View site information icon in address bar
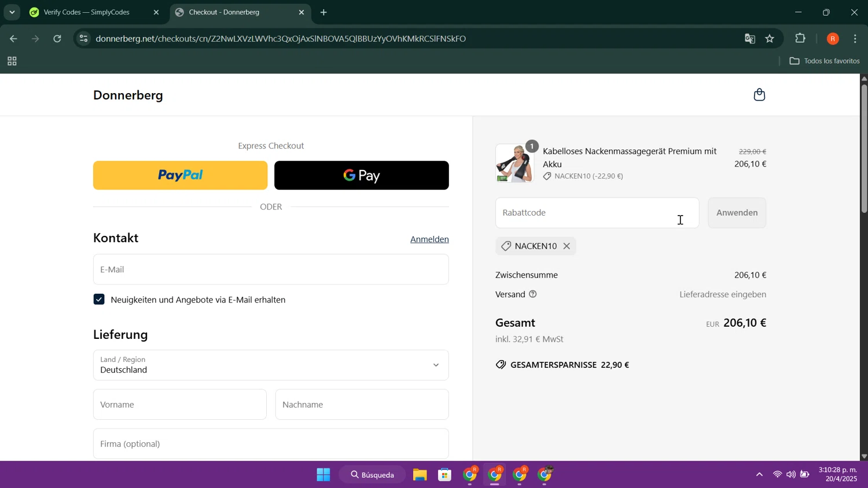This screenshot has height=488, width=868. (84, 39)
